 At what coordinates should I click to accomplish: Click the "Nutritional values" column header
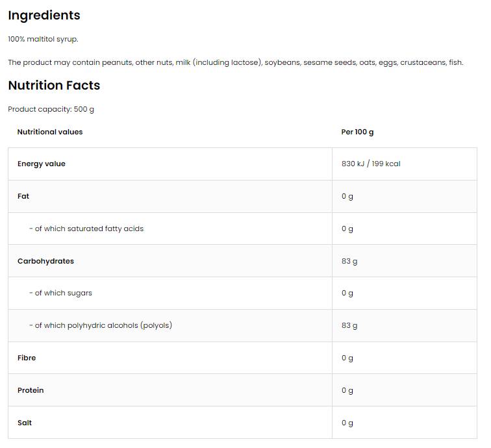click(x=50, y=132)
